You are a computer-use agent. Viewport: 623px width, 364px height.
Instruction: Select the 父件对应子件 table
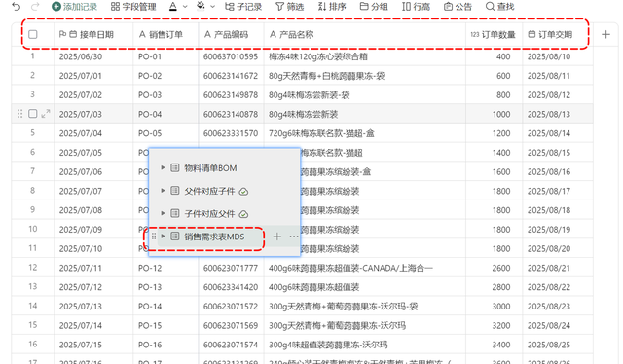coord(209,191)
